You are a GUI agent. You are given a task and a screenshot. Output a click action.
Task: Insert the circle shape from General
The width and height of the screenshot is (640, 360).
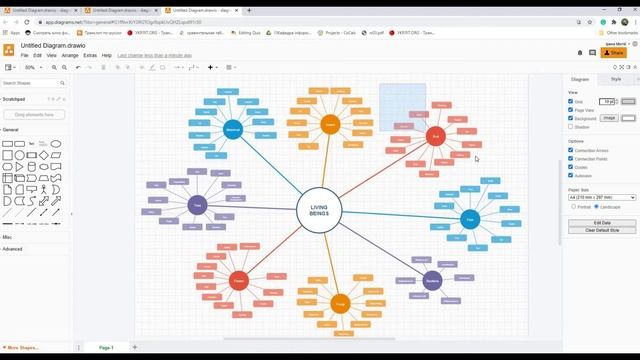pos(20,155)
